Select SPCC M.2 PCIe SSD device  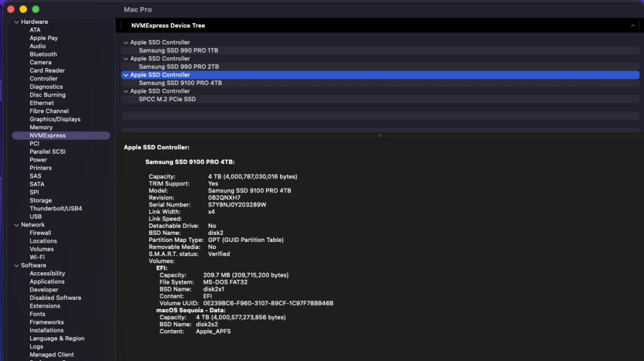click(x=167, y=99)
